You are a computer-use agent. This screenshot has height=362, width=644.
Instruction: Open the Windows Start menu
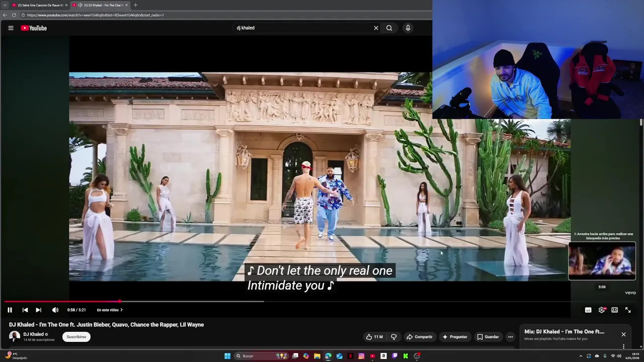click(227, 356)
